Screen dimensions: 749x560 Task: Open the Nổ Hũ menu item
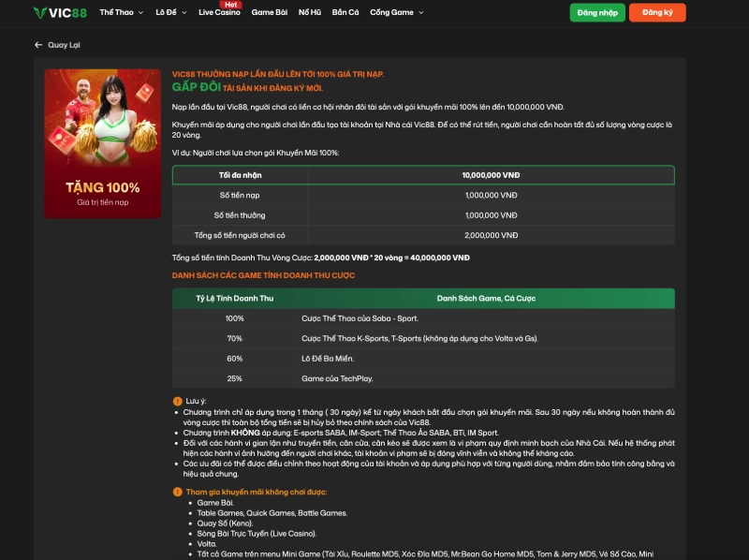(310, 12)
